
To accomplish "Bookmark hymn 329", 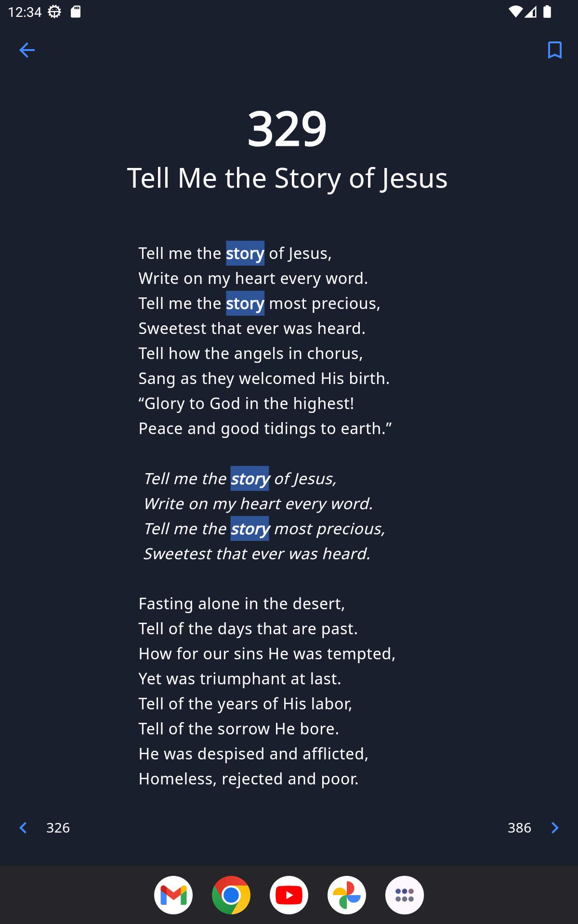I will pyautogui.click(x=555, y=50).
